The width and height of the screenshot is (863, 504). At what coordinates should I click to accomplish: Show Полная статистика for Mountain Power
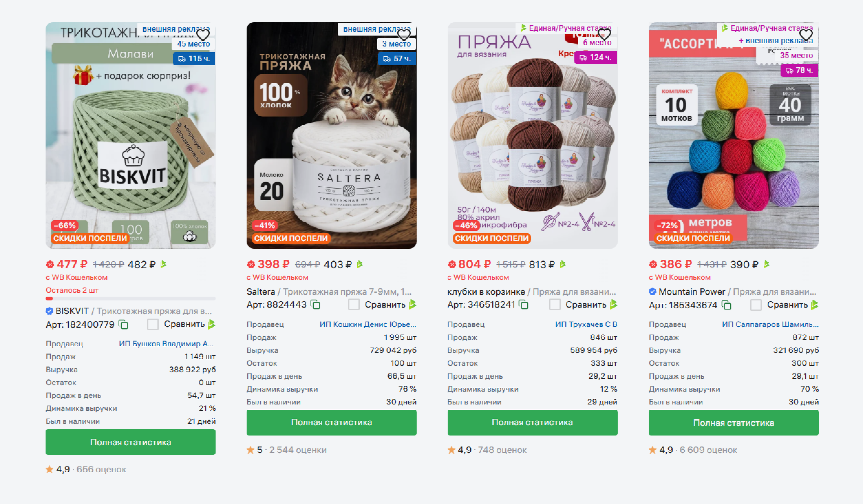(x=733, y=423)
